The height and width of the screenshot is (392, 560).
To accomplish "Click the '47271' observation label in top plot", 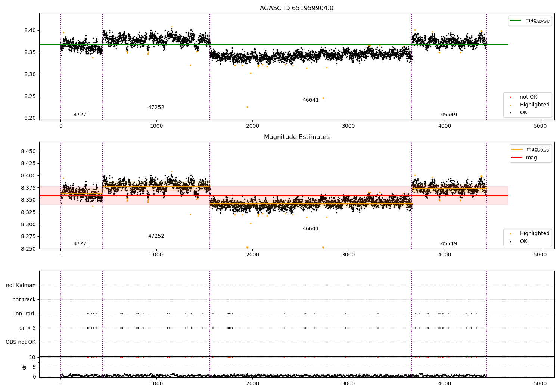I will coord(81,115).
